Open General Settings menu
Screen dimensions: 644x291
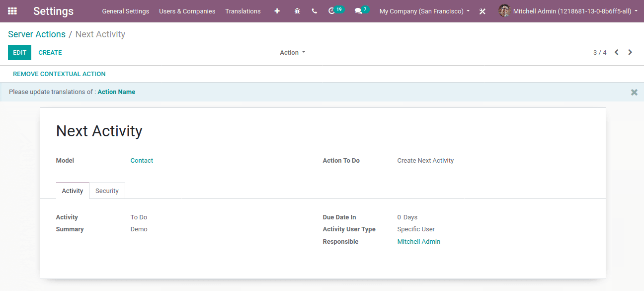(125, 11)
